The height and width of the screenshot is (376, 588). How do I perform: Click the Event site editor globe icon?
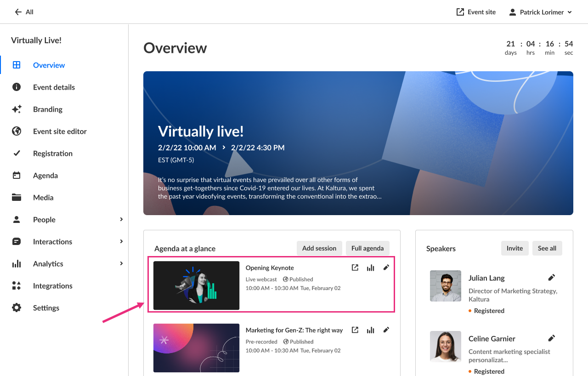point(17,131)
